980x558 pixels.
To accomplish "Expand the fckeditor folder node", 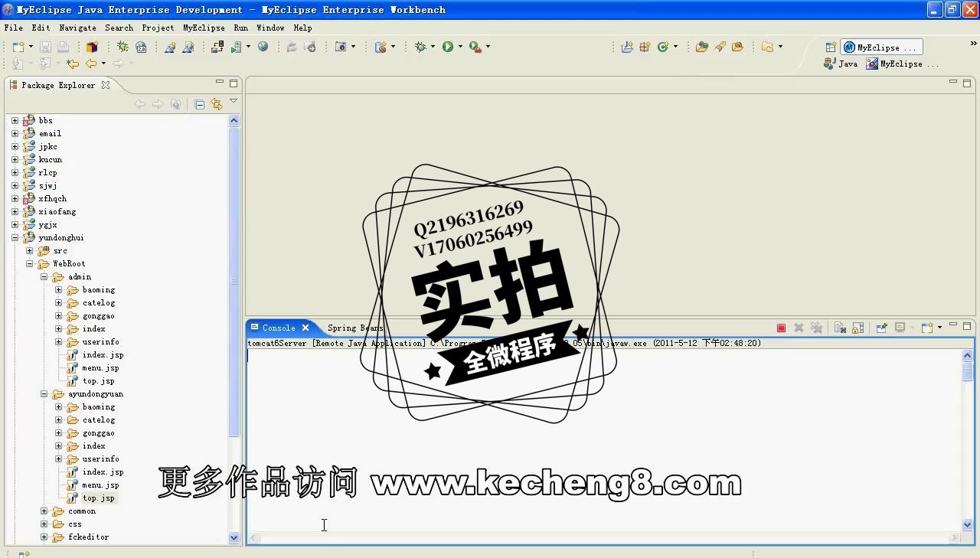I will click(x=44, y=537).
